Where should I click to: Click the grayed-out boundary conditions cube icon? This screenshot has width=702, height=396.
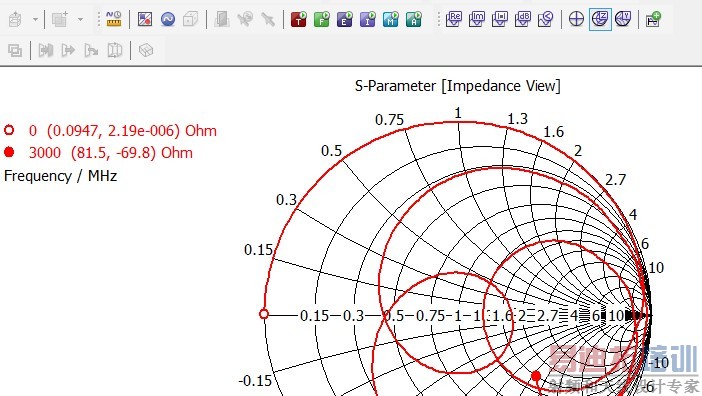click(x=191, y=19)
